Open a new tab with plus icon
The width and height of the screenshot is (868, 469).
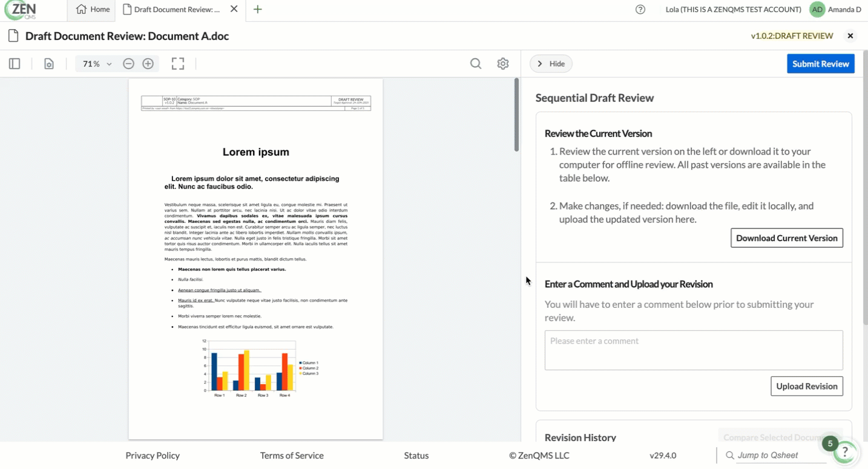click(258, 9)
